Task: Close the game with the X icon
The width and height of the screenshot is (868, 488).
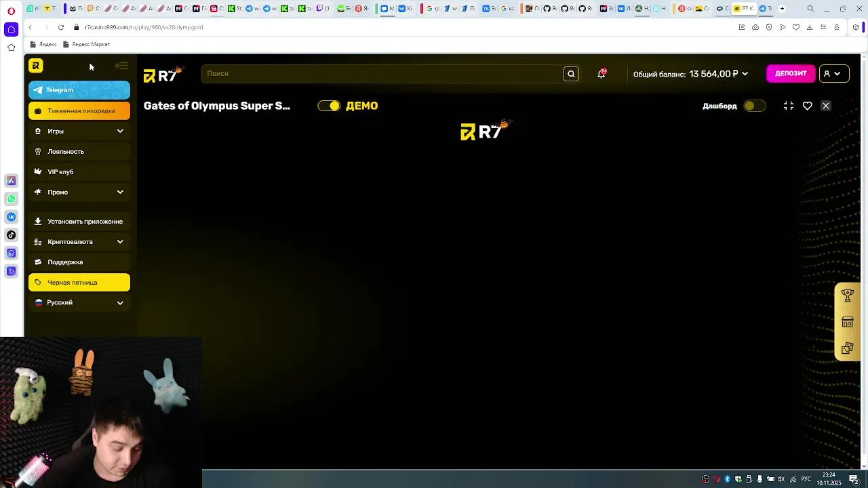Action: click(826, 106)
